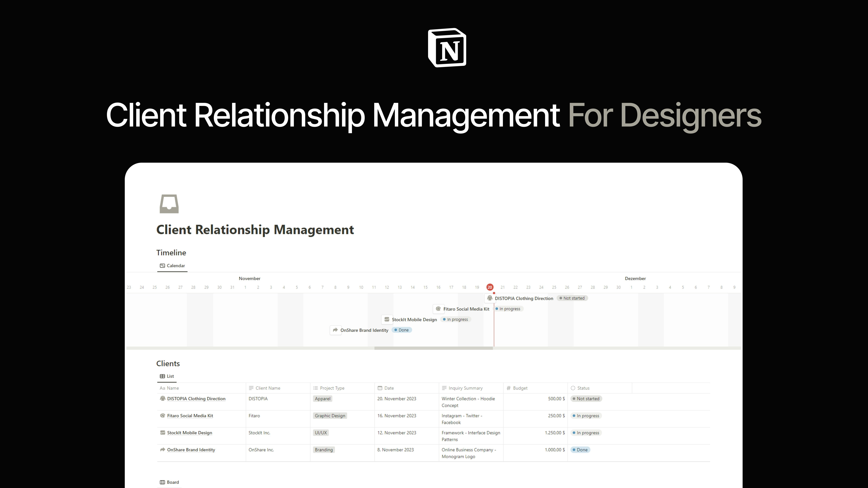Click the Inquiry Summary column header
Image resolution: width=868 pixels, height=488 pixels.
471,388
